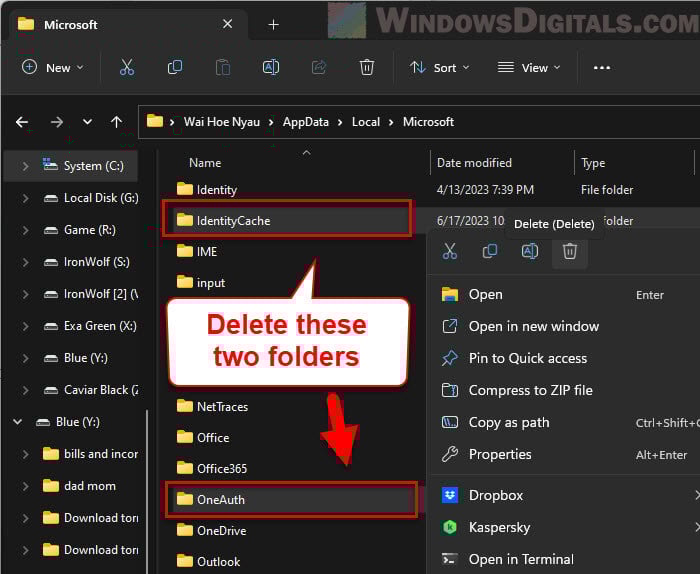Click the Dropbox icon in context menu
The image size is (700, 574).
coord(450,495)
